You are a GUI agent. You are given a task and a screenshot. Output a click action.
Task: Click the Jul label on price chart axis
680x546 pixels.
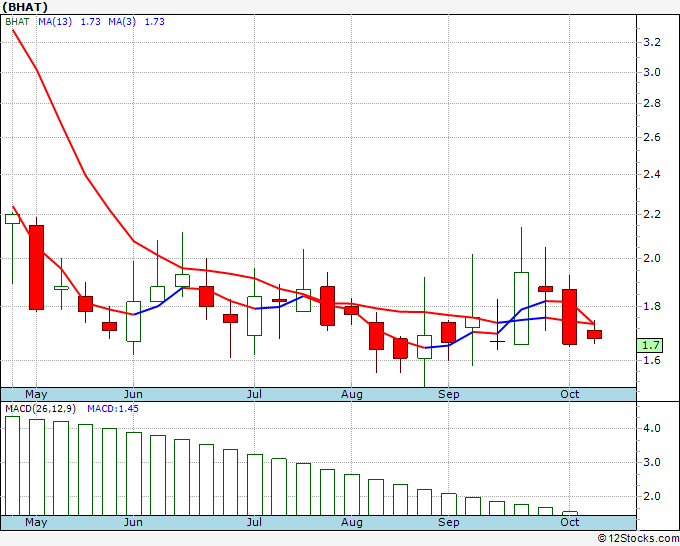(x=254, y=394)
